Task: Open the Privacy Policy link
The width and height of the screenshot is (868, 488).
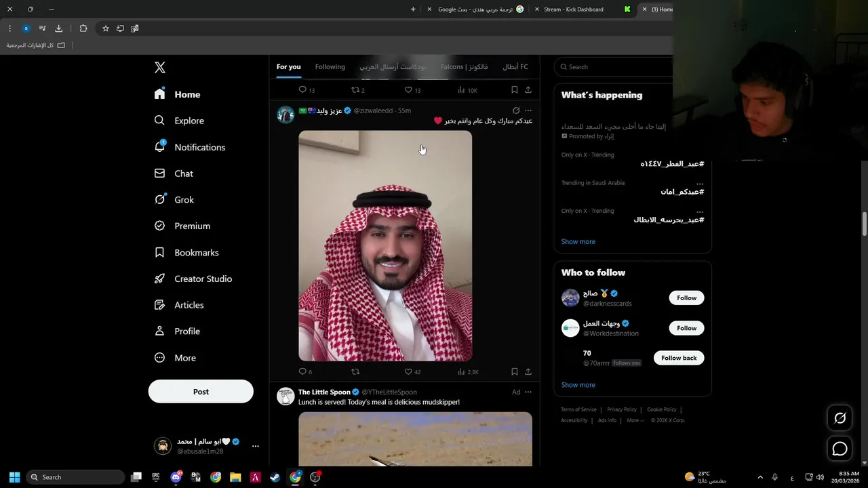Action: click(622, 409)
